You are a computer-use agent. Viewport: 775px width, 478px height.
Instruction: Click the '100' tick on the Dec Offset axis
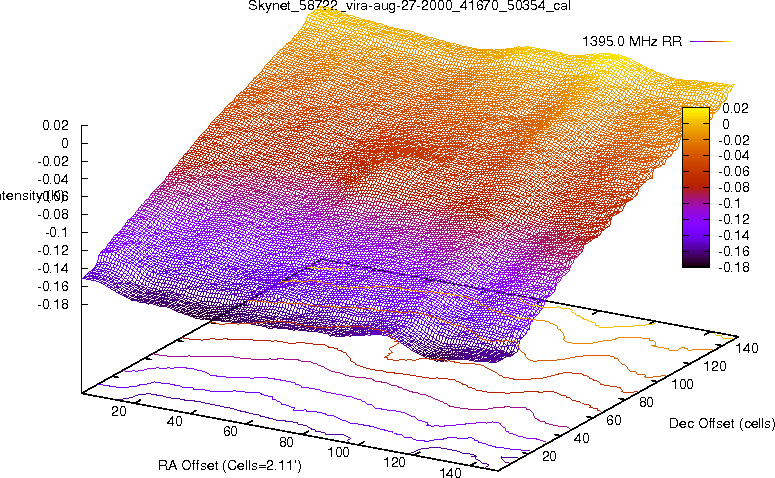click(683, 385)
